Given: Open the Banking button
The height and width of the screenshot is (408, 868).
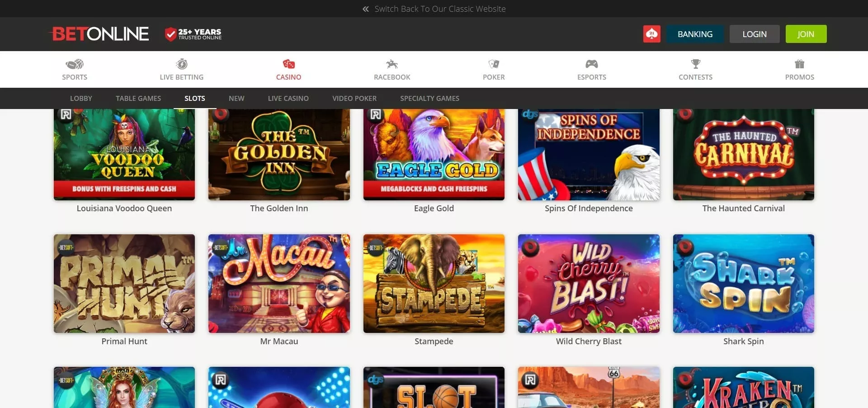Looking at the screenshot, I should [695, 34].
